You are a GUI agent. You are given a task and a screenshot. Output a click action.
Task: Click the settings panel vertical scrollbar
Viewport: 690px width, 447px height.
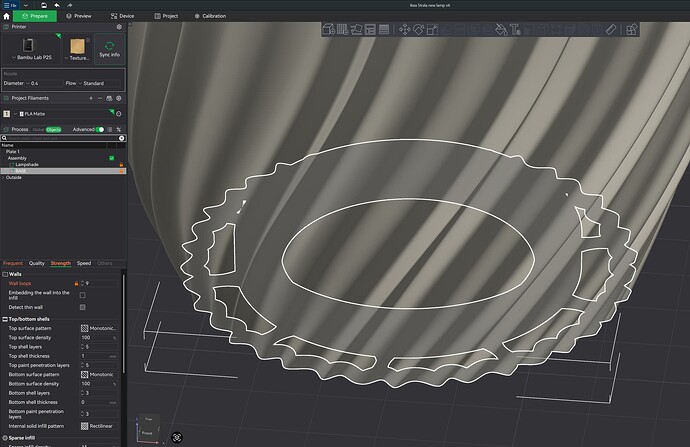(124, 323)
